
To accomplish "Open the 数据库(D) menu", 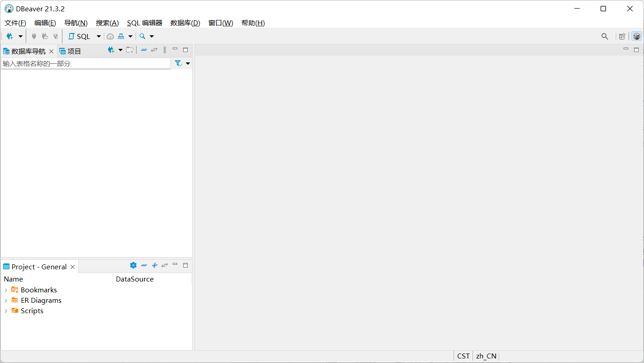I will click(x=185, y=23).
